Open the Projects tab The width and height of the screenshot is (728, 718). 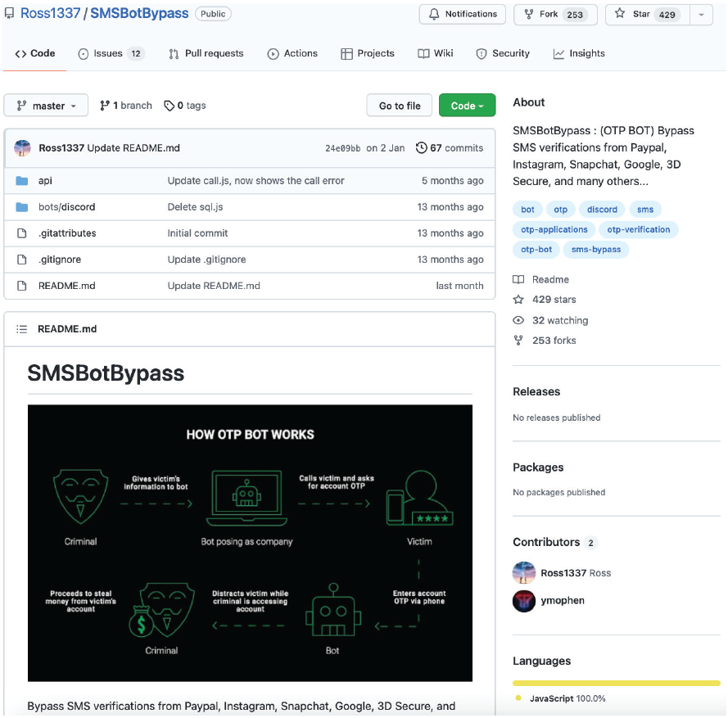[x=367, y=53]
